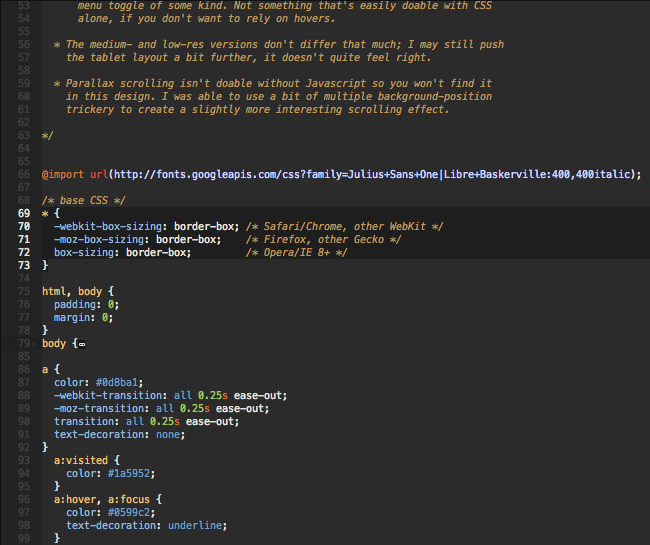Click the "* {" universal selector on line 69
650x545 pixels.
click(x=51, y=214)
